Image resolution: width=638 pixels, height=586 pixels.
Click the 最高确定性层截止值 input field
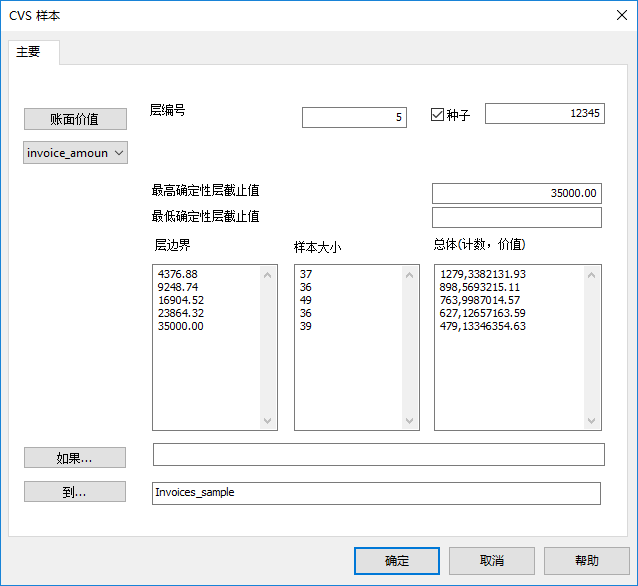tap(516, 193)
